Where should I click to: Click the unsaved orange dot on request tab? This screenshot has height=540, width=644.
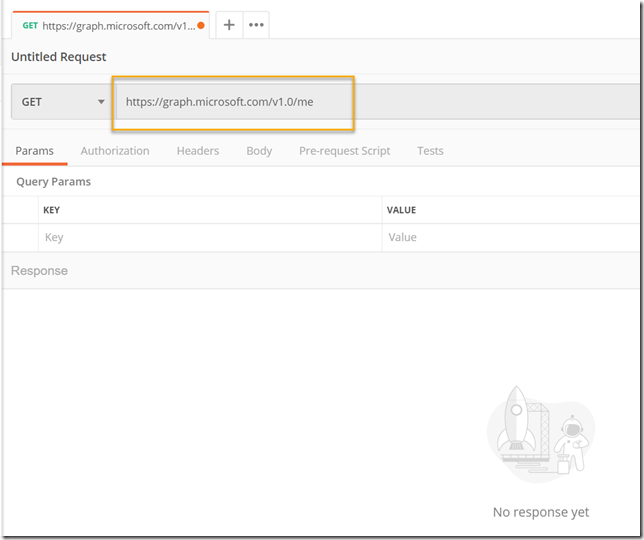click(x=201, y=25)
